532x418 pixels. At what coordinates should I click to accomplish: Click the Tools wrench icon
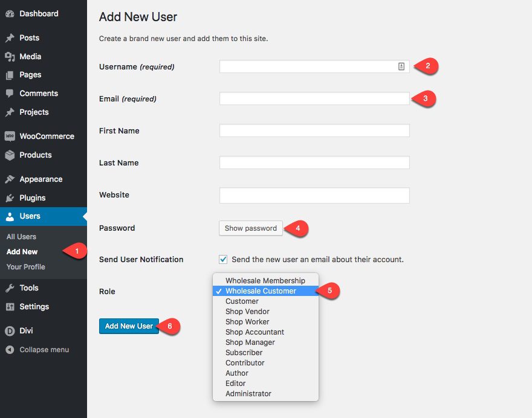coord(10,288)
